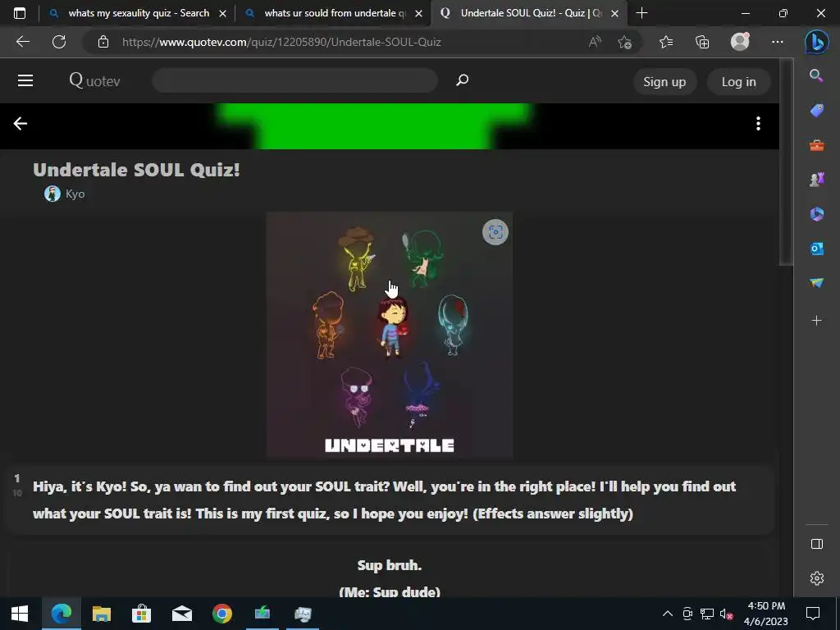Image resolution: width=840 pixels, height=630 pixels.
Task: Open Microsoft Edge from taskbar
Action: click(x=61, y=614)
